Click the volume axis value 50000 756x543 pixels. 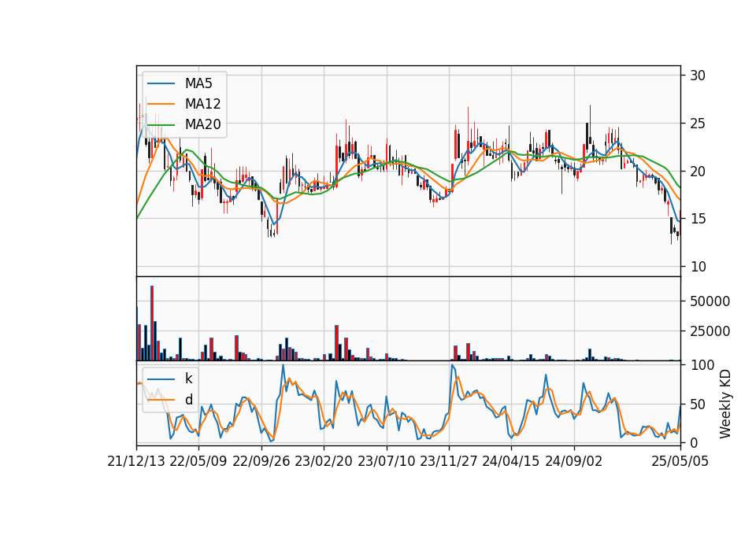(x=710, y=301)
